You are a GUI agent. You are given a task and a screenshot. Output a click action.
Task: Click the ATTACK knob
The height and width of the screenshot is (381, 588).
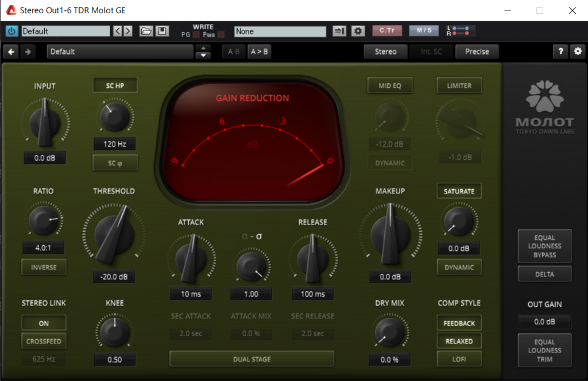click(x=191, y=259)
